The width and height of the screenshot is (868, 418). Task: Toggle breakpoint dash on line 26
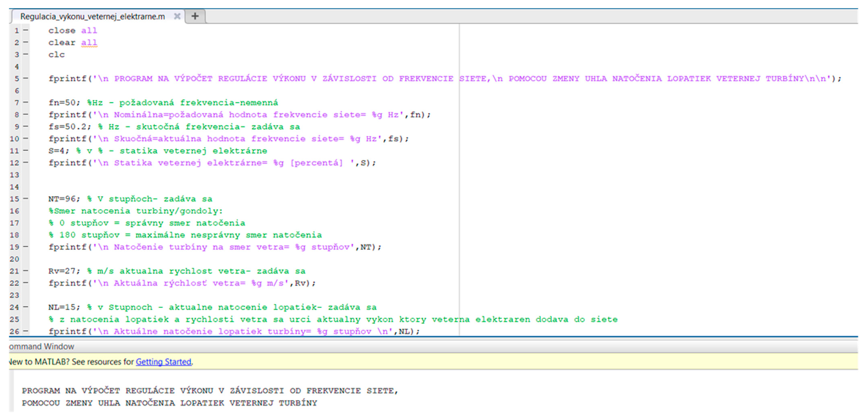(26, 331)
